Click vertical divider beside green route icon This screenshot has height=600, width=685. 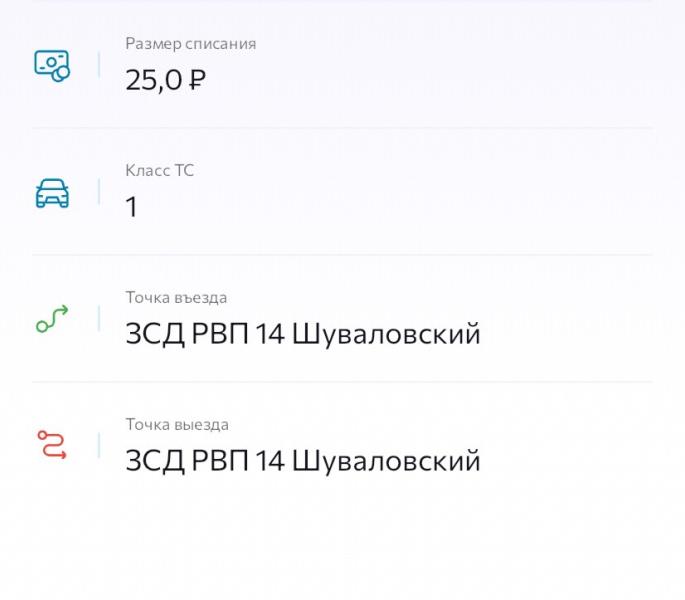(99, 318)
